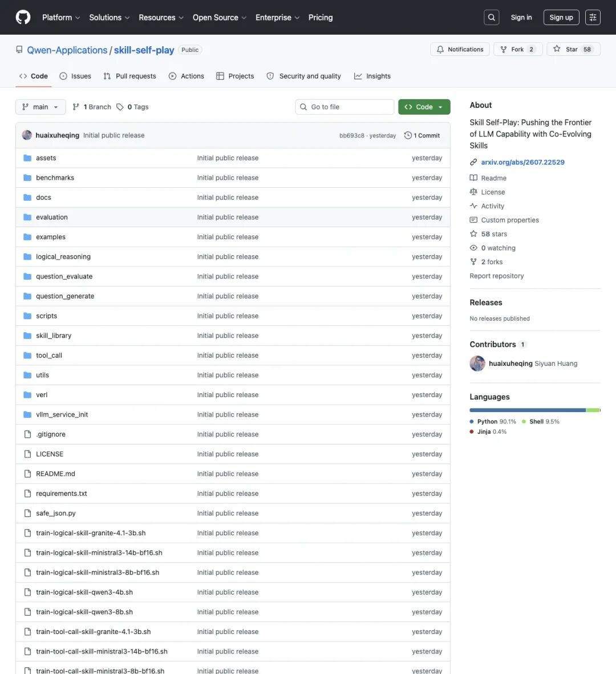The width and height of the screenshot is (616, 674).
Task: Open the Contributors section heading link
Action: point(497,344)
